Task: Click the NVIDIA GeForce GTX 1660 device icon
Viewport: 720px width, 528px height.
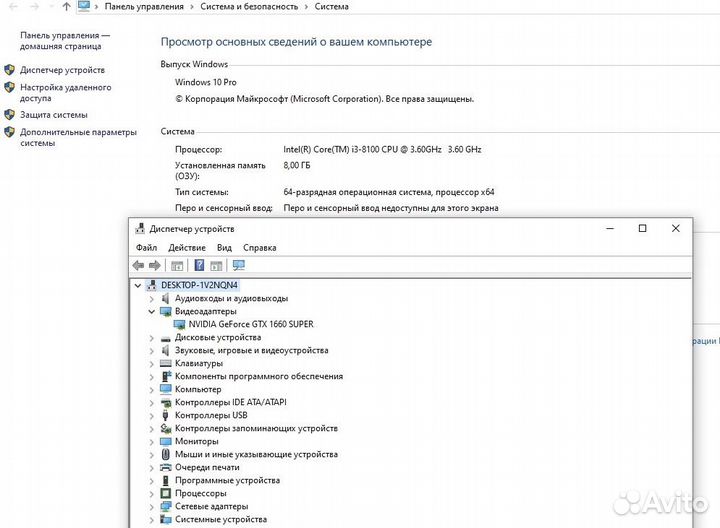Action: pos(180,324)
